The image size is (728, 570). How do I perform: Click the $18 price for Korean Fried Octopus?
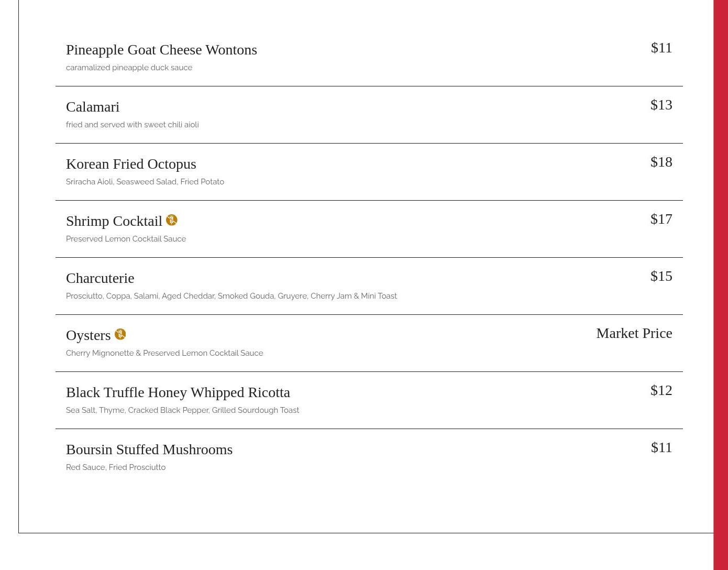[661, 162]
